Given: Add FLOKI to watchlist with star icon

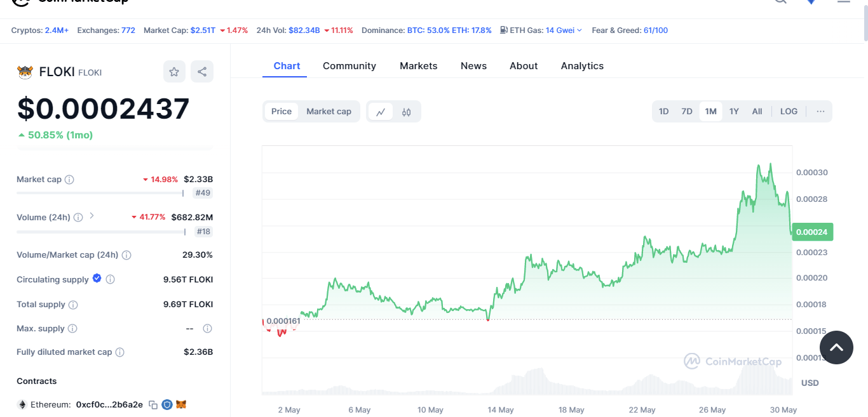Looking at the screenshot, I should 174,72.
